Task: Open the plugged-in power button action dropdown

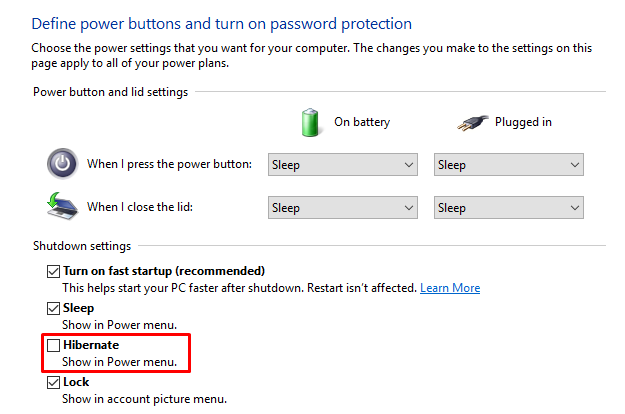Action: tap(508, 165)
